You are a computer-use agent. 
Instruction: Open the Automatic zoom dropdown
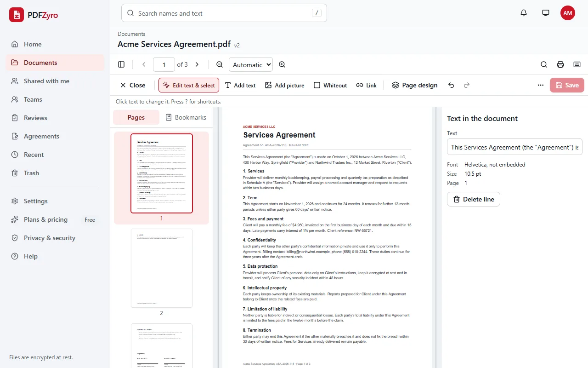click(x=251, y=65)
